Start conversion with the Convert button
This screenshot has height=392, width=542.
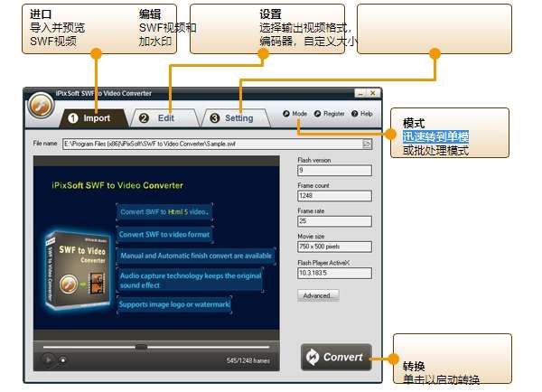pos(336,358)
